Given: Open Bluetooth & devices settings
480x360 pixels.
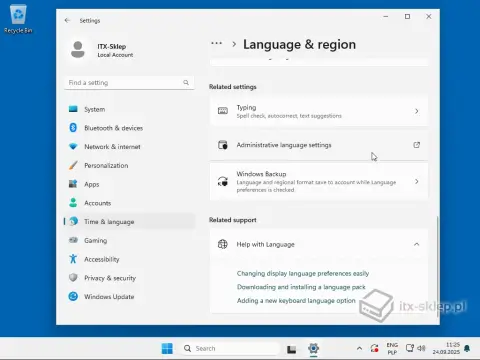Looking at the screenshot, I should [x=129, y=128].
